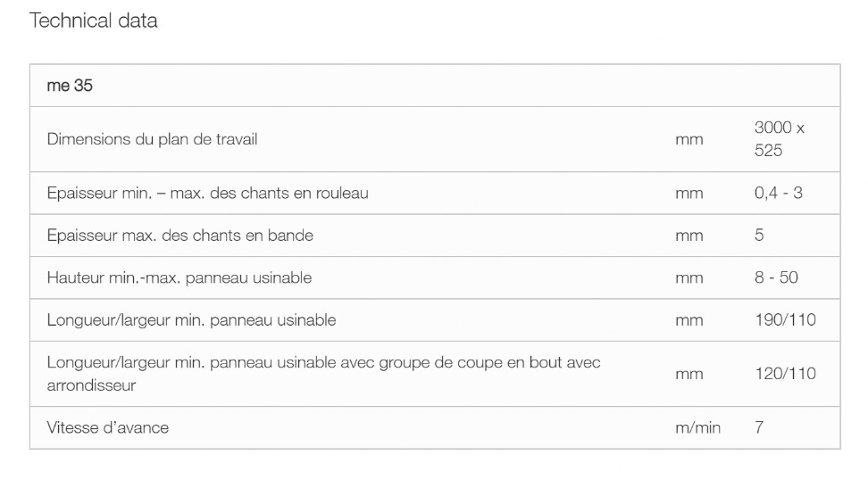Click the 190/110 value

(x=785, y=319)
